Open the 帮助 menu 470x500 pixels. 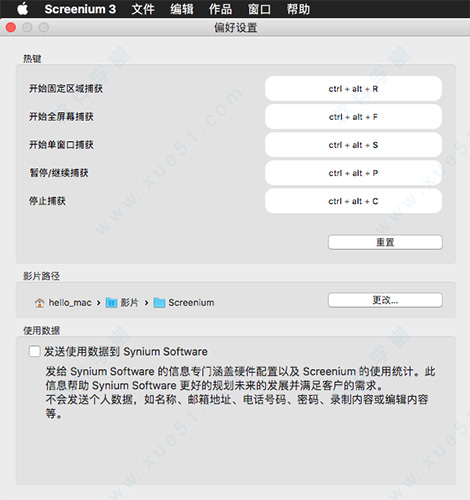tap(298, 9)
